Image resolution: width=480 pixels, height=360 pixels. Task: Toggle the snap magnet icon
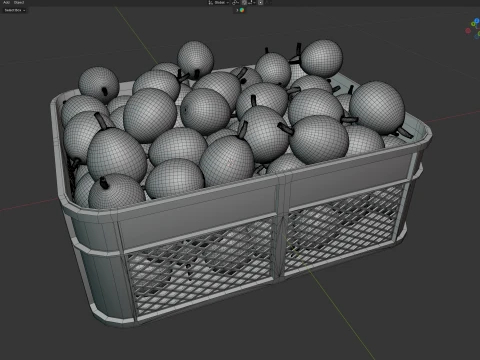point(244,3)
